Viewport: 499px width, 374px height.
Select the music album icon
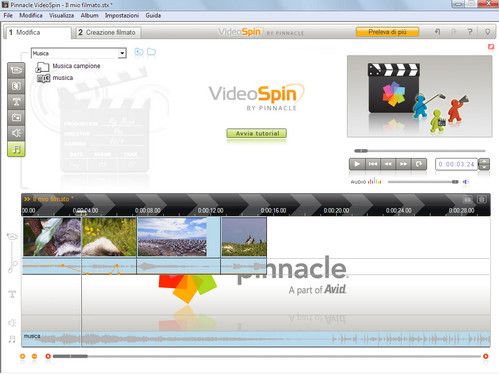pos(16,149)
